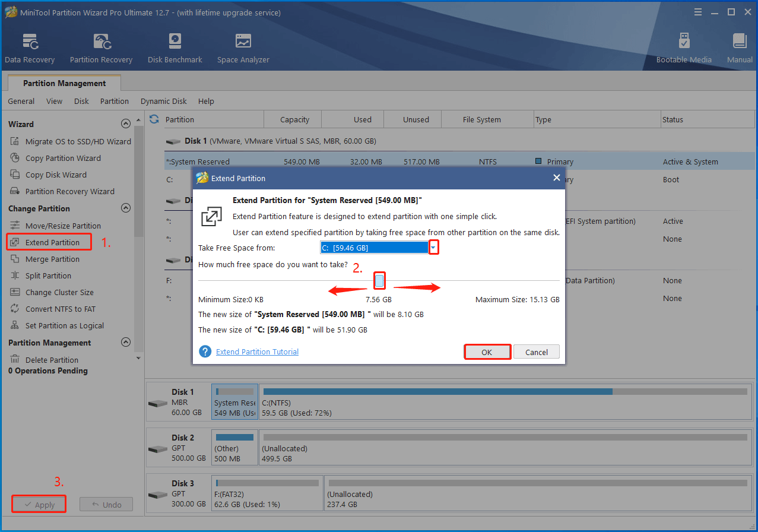Viewport: 758px width, 532px height.
Task: Choose Extend Partition in sidebar
Action: coord(49,242)
